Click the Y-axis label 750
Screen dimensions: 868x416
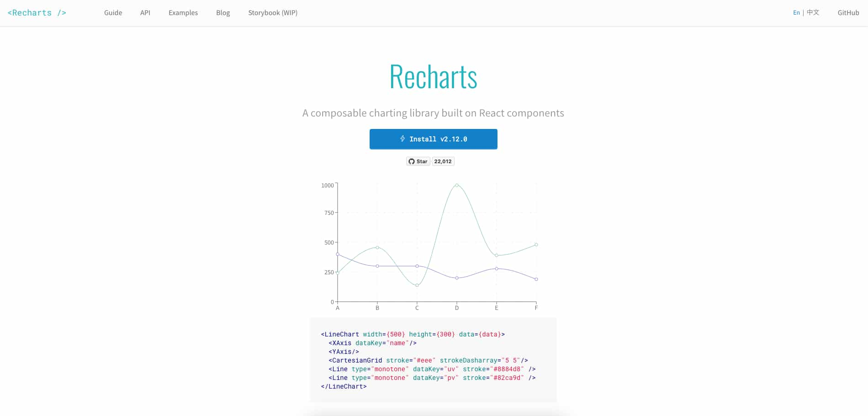tap(329, 213)
